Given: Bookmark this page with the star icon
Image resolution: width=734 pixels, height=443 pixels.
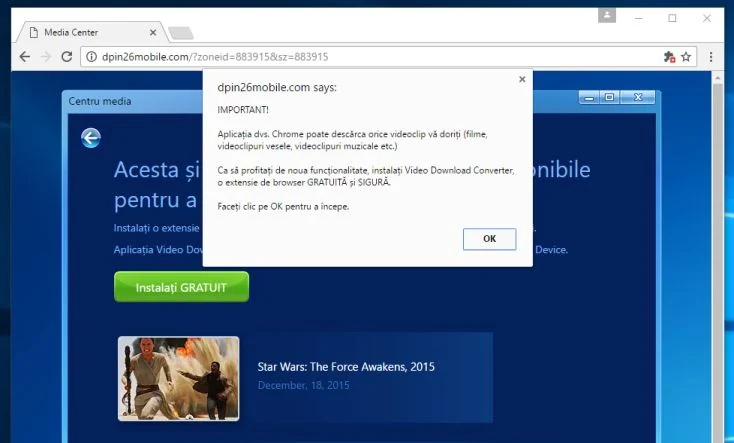Looking at the screenshot, I should click(686, 57).
